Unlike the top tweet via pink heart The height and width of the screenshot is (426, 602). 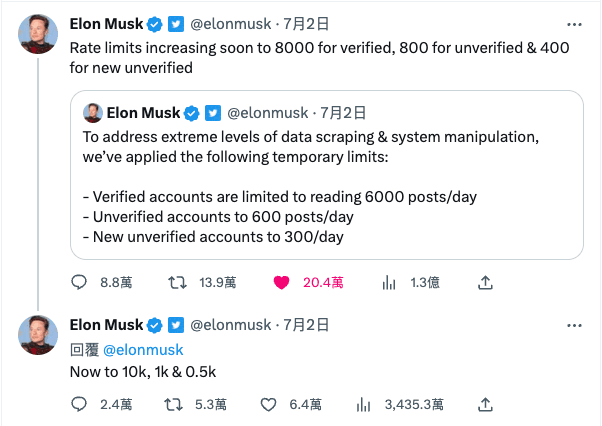pyautogui.click(x=281, y=283)
